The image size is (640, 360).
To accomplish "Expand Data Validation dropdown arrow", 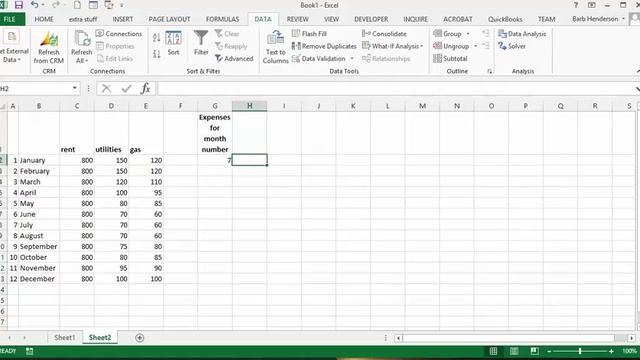I will 352,58.
